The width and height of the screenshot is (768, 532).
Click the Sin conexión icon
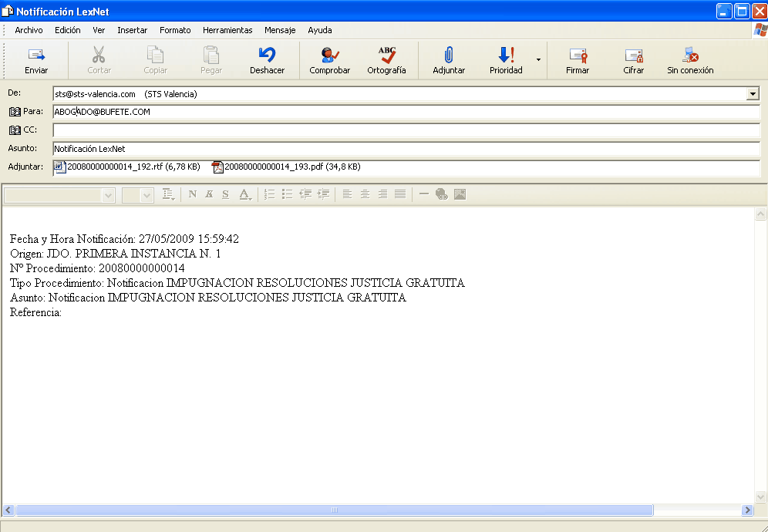coord(690,56)
